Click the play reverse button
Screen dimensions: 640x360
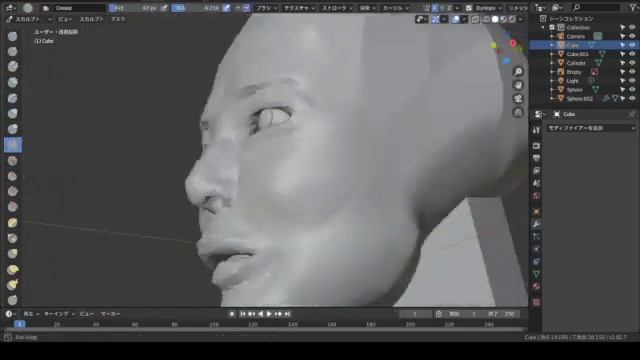tap(260, 314)
